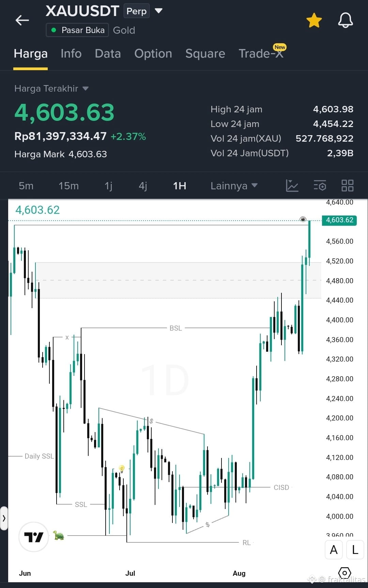
Task: Click the CISD label on the chart
Action: (x=281, y=488)
